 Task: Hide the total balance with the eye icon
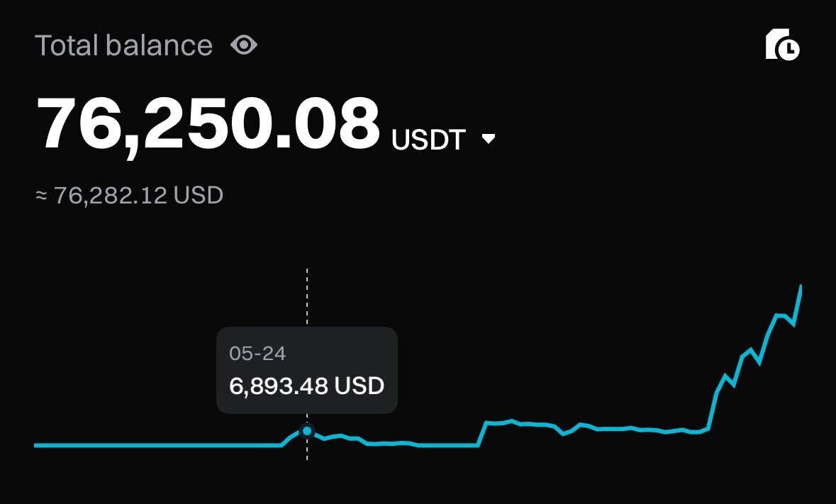243,46
